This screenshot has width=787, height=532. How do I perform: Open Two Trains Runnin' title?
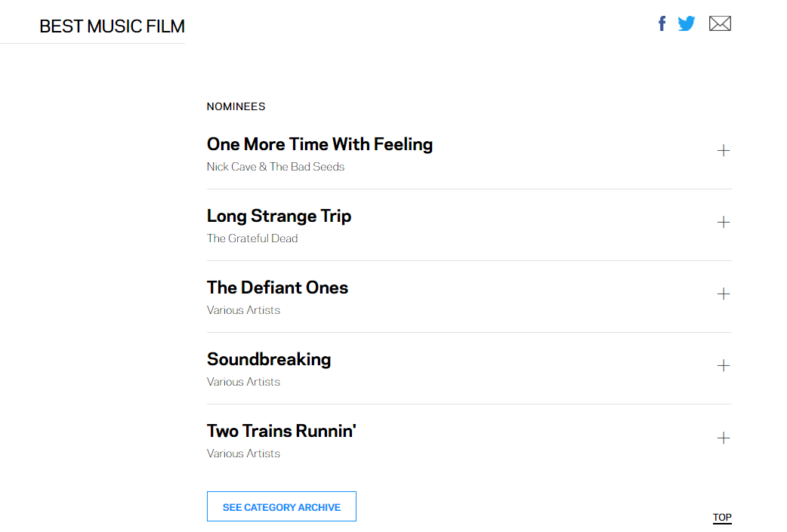pos(281,431)
